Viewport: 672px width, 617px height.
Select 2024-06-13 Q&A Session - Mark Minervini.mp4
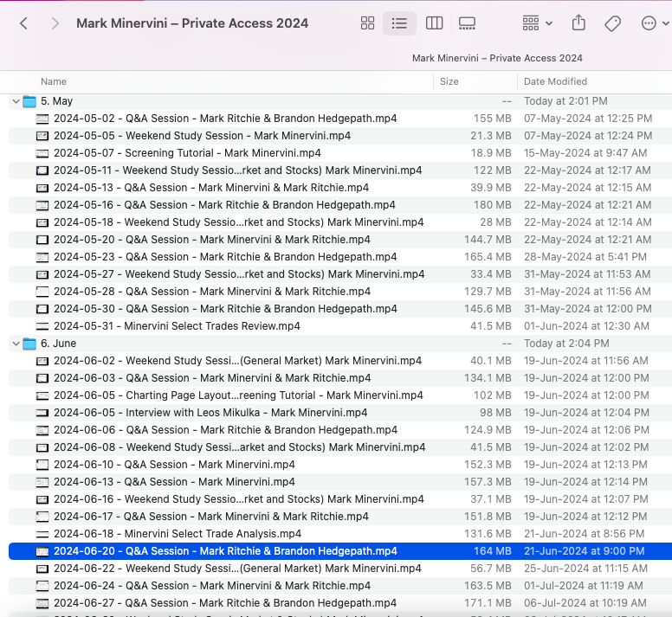174,482
